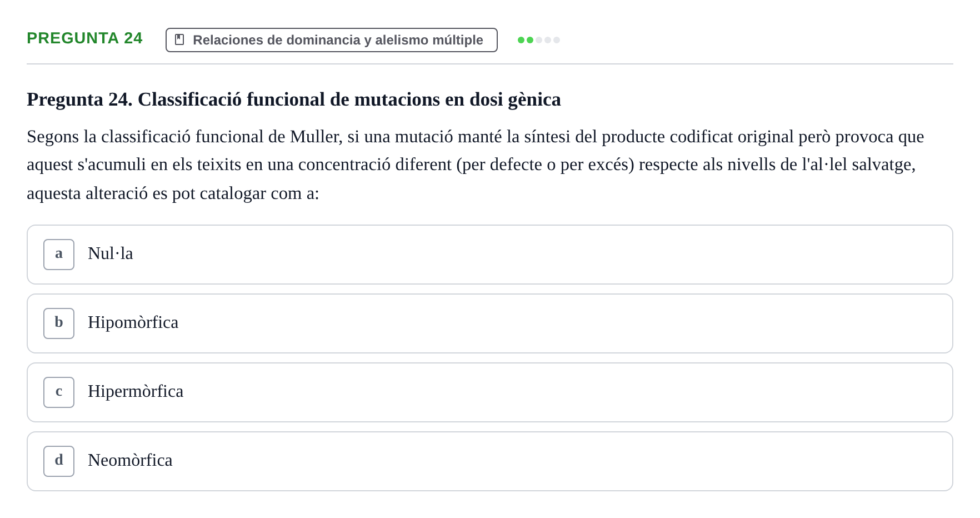Click the 'a' letter badge
Image resolution: width=980 pixels, height=518 pixels.
pos(59,255)
